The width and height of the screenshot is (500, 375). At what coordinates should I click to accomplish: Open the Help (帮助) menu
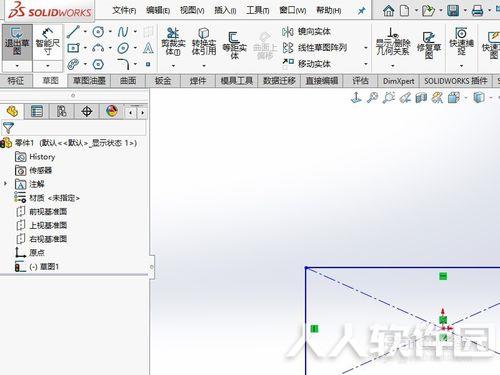(329, 11)
